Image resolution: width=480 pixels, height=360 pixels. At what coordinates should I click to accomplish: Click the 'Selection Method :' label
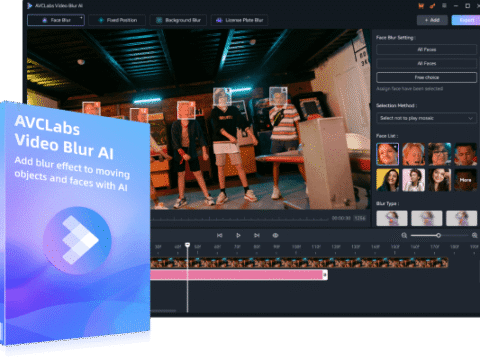point(397,106)
